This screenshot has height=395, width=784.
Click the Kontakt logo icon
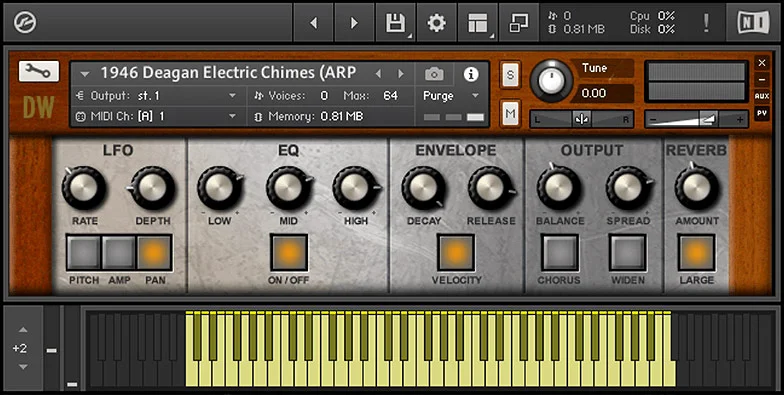(24, 22)
